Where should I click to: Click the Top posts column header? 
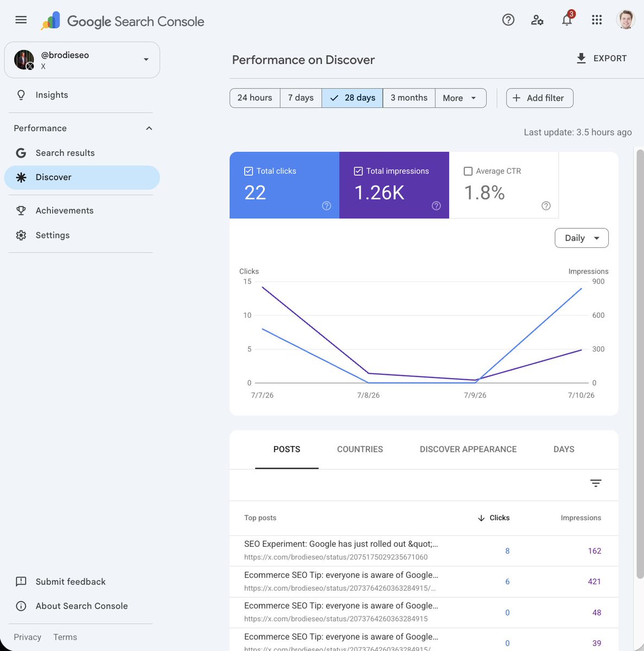click(260, 518)
